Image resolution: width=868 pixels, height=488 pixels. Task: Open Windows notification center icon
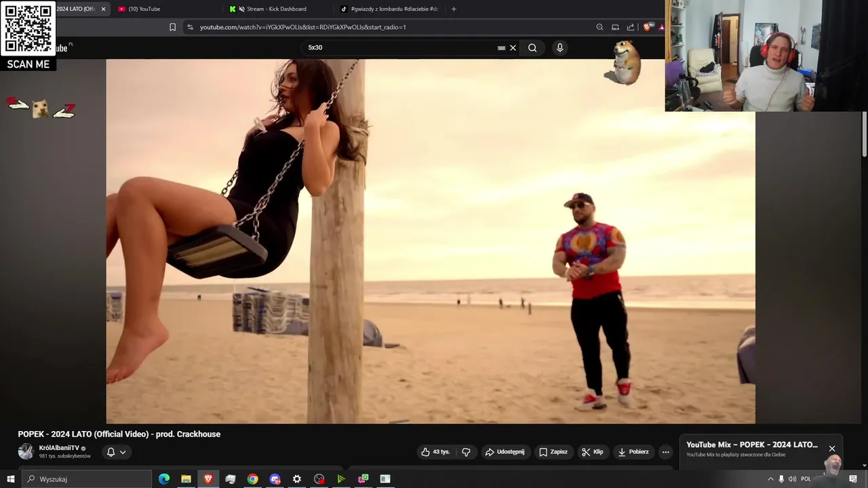coord(853,479)
